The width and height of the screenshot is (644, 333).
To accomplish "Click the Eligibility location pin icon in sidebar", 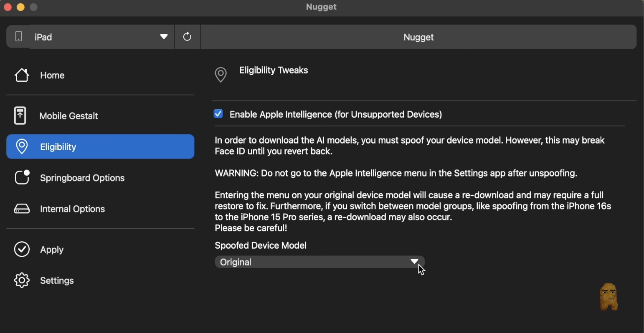I will (22, 147).
